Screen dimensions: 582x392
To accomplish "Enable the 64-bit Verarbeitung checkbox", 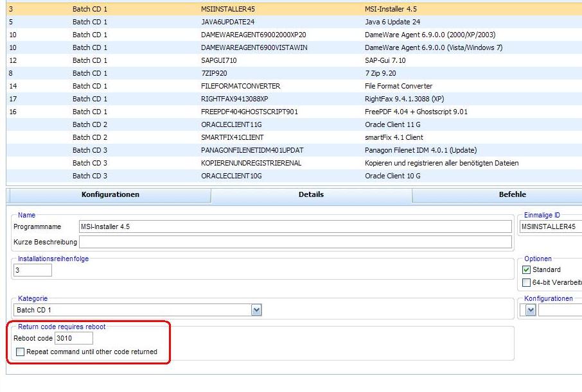I will tap(526, 282).
